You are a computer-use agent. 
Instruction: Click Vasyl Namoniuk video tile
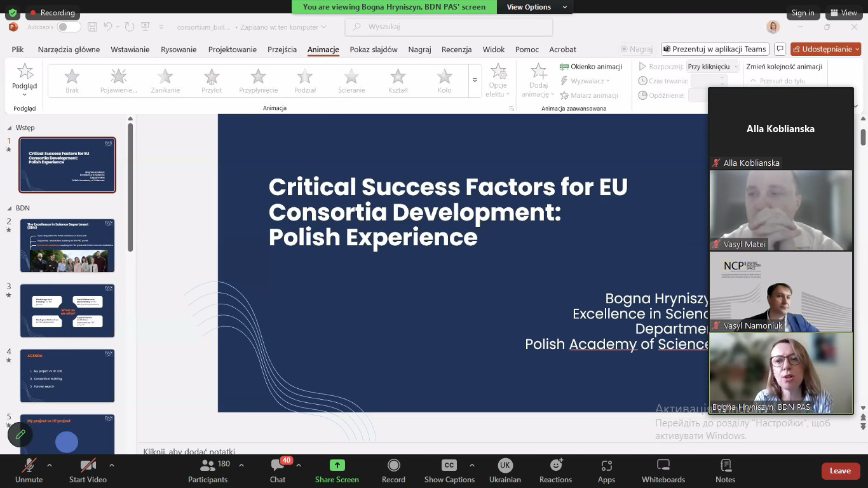[781, 292]
